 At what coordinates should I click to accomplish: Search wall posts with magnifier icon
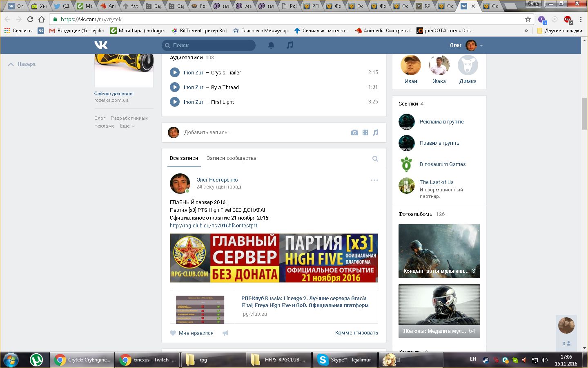pyautogui.click(x=375, y=159)
